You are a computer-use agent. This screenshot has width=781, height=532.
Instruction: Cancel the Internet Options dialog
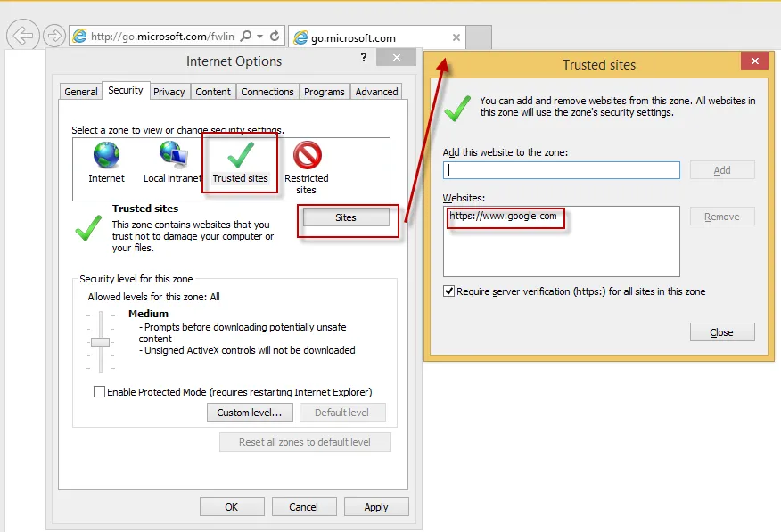(x=303, y=507)
